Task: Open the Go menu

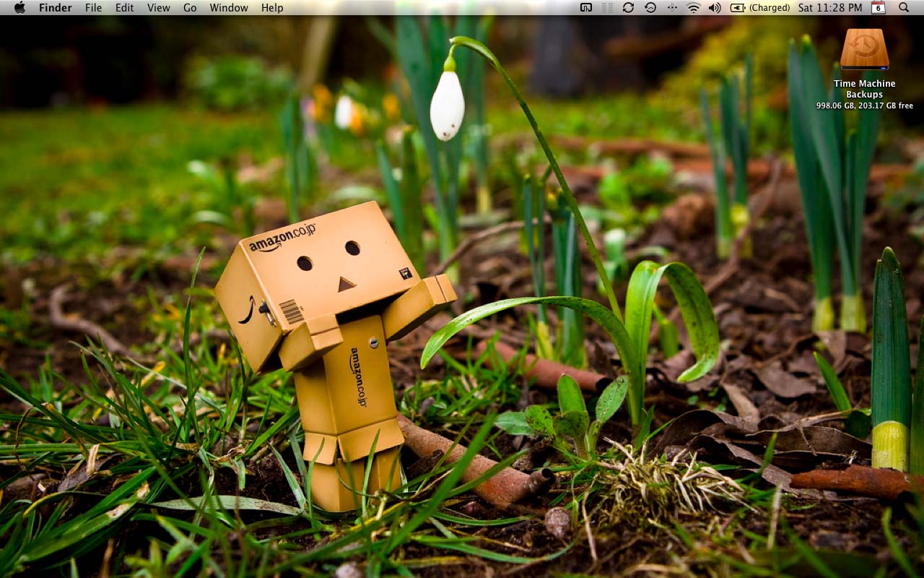Action: click(190, 8)
